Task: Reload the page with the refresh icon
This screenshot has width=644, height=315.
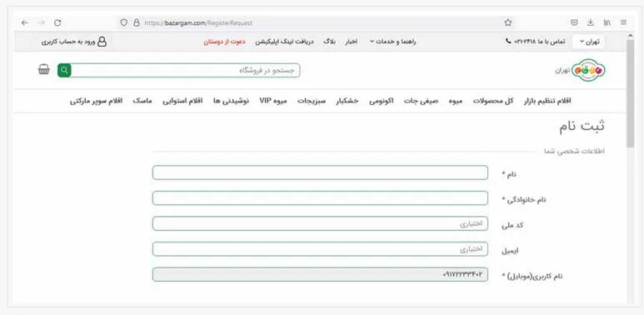Action: (x=57, y=23)
